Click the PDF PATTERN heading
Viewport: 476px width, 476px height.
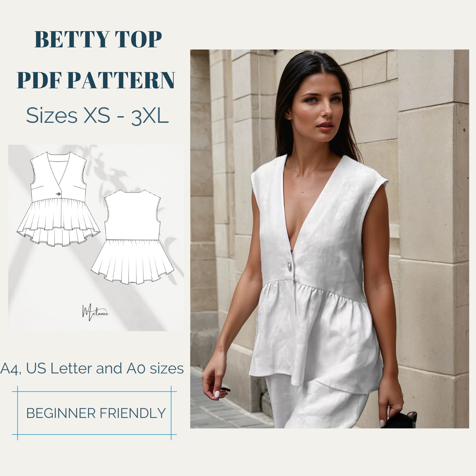tap(96, 80)
